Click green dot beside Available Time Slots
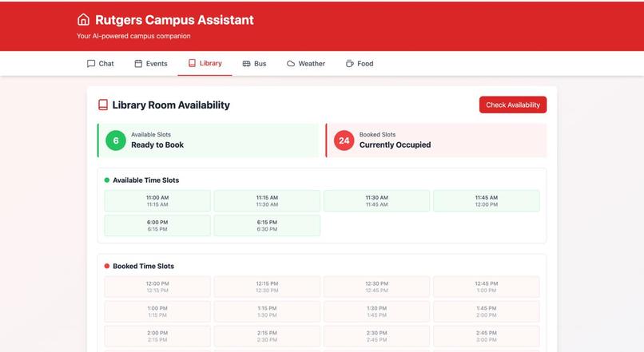 [x=107, y=180]
